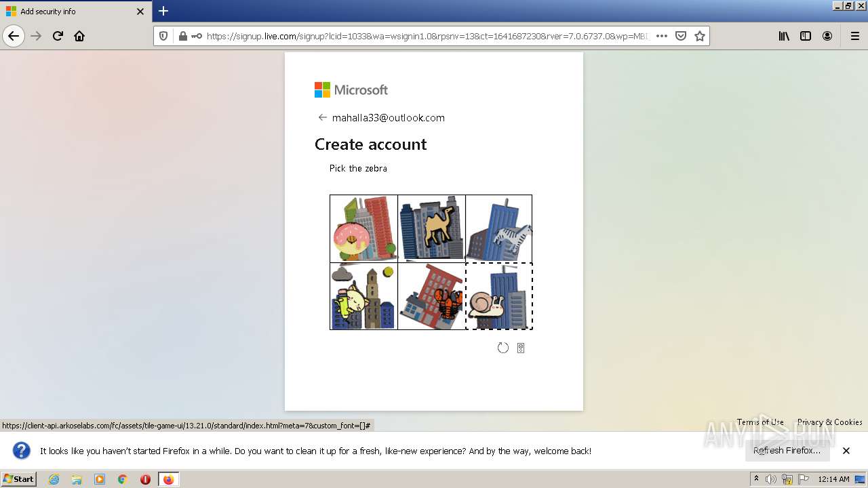This screenshot has height=488, width=868.
Task: Open the Terms of Use link
Action: pyautogui.click(x=760, y=422)
